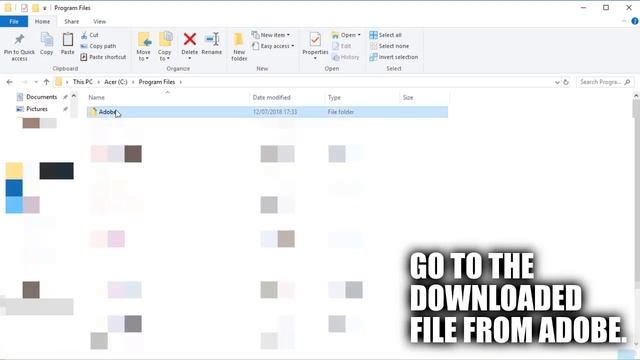Create a New folder
The height and width of the screenshot is (360, 640).
239,47
